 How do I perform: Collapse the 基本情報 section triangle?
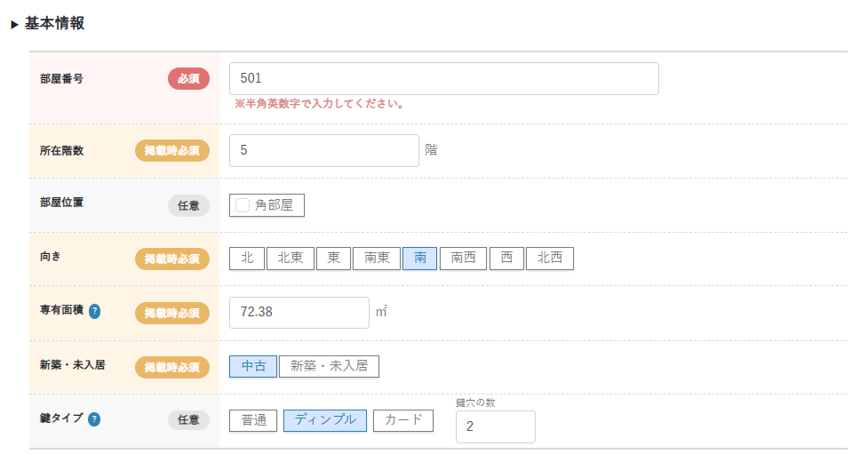14,24
